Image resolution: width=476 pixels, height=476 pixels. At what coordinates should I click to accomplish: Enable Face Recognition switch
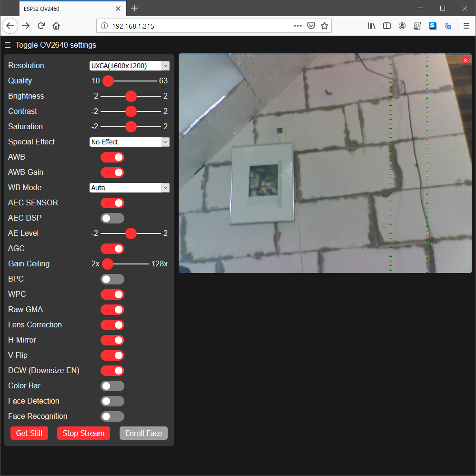[112, 416]
